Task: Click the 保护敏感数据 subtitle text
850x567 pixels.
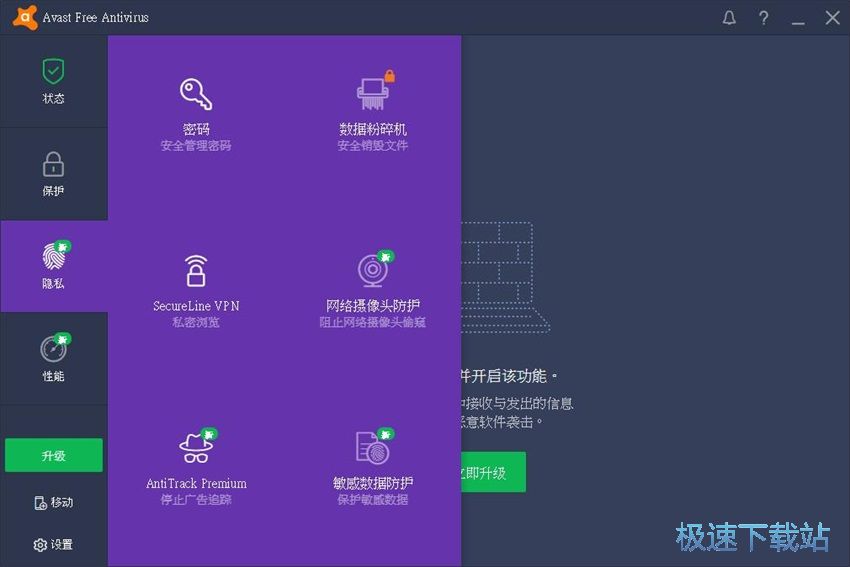Action: click(x=372, y=500)
